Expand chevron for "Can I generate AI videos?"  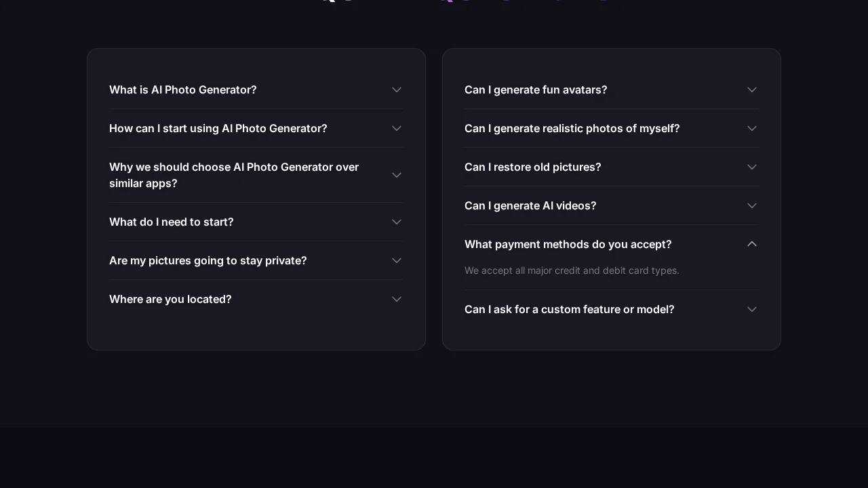[752, 205]
